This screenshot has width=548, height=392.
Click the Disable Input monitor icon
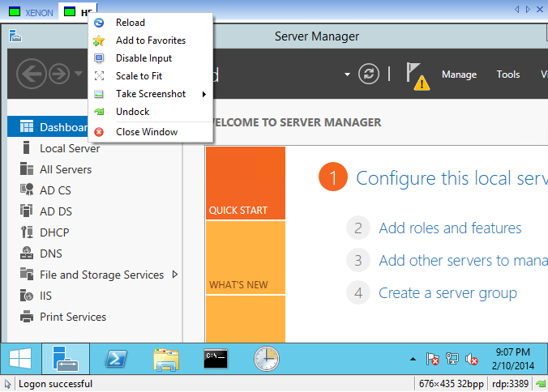[99, 58]
